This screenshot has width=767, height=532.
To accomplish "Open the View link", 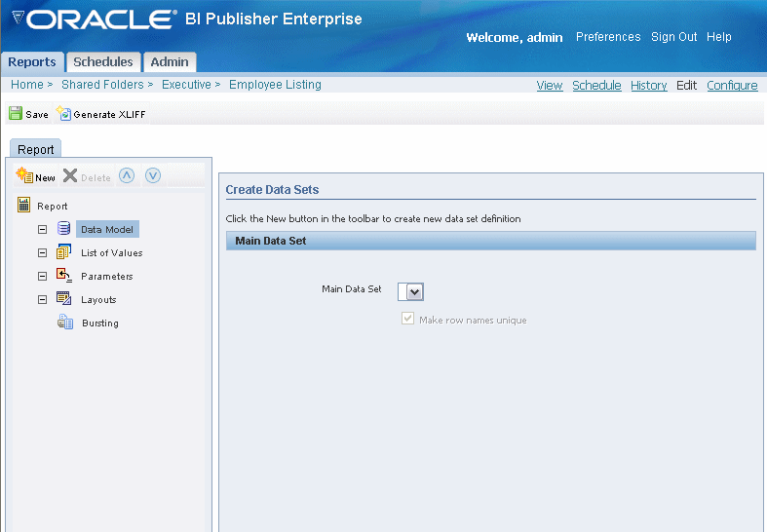I will (550, 86).
